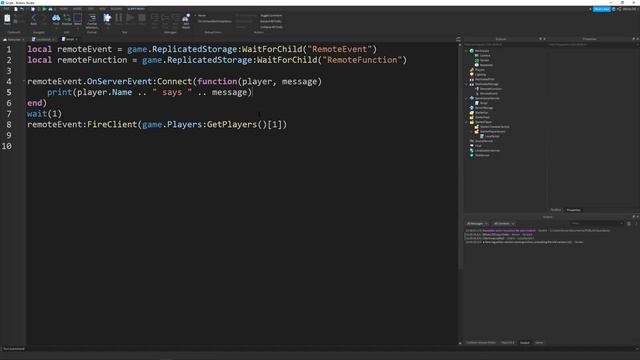Click the Players service icon in Explorer

[x=472, y=70]
